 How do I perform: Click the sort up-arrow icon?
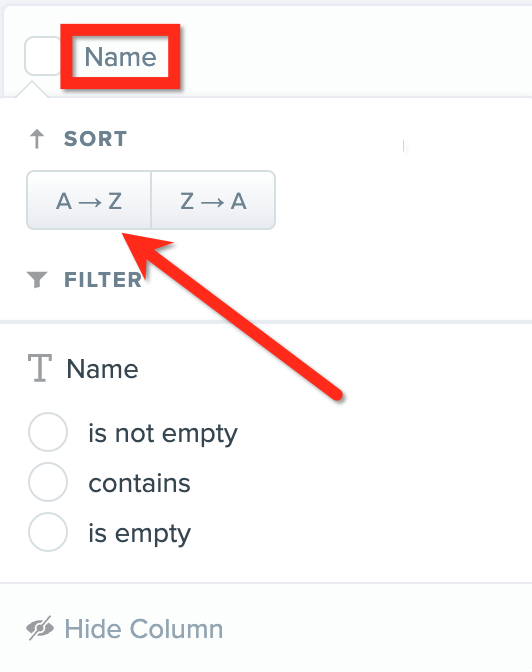pyautogui.click(x=37, y=139)
